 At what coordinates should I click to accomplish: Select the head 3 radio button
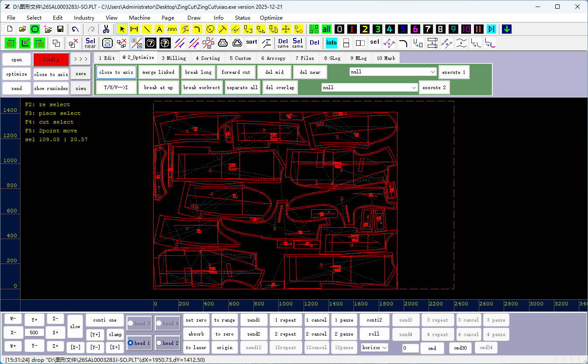coord(139,323)
